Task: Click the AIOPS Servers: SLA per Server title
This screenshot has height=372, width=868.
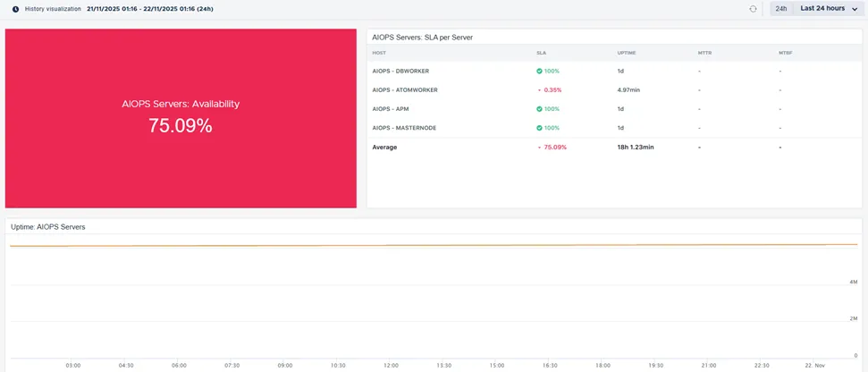Action: point(422,37)
